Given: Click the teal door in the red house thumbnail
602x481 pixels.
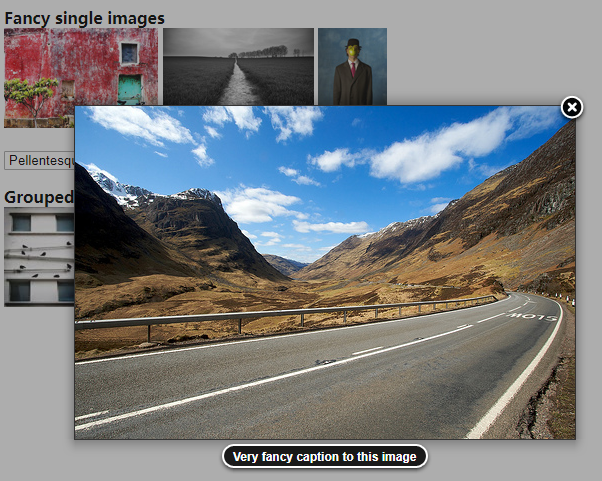Looking at the screenshot, I should tap(129, 90).
